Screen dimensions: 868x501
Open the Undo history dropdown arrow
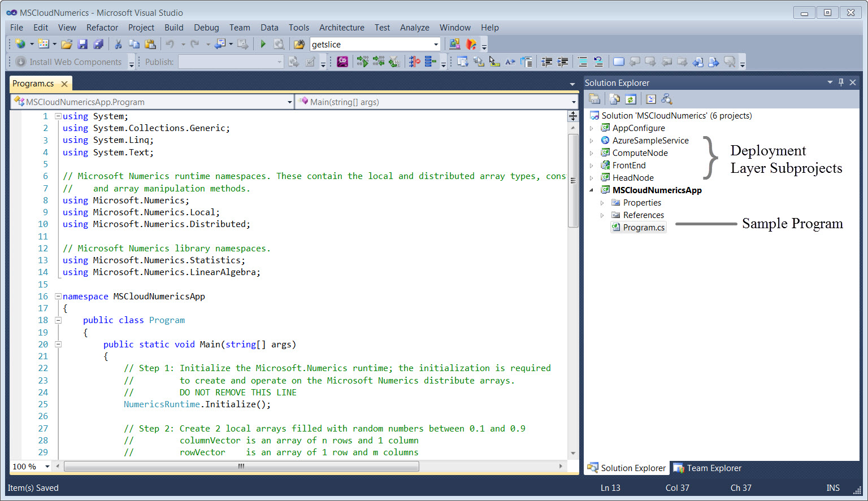tap(183, 44)
